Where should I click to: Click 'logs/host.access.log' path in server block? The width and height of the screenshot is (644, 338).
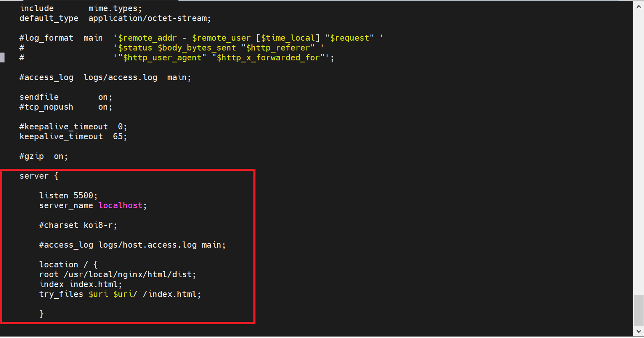pos(147,245)
